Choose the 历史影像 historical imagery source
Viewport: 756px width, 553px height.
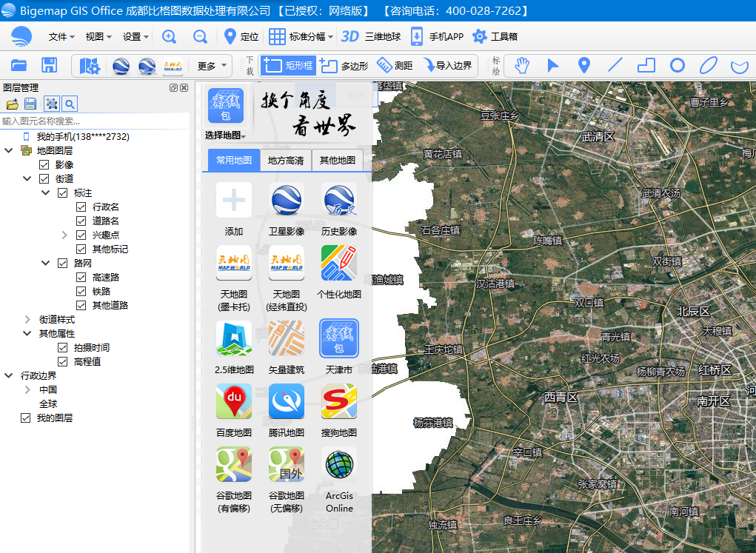click(339, 210)
